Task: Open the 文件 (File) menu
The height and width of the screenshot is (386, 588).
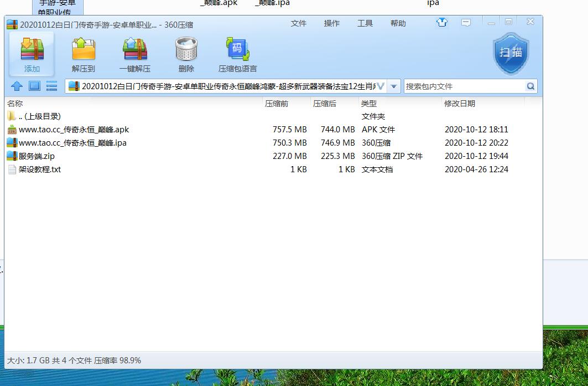Action: coord(299,23)
